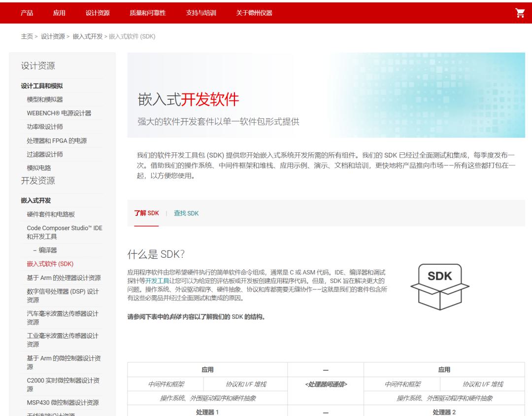Open 汽车毫米波雷达传感器设计资源 link
The height and width of the screenshot is (416, 532).
pyautogui.click(x=63, y=317)
